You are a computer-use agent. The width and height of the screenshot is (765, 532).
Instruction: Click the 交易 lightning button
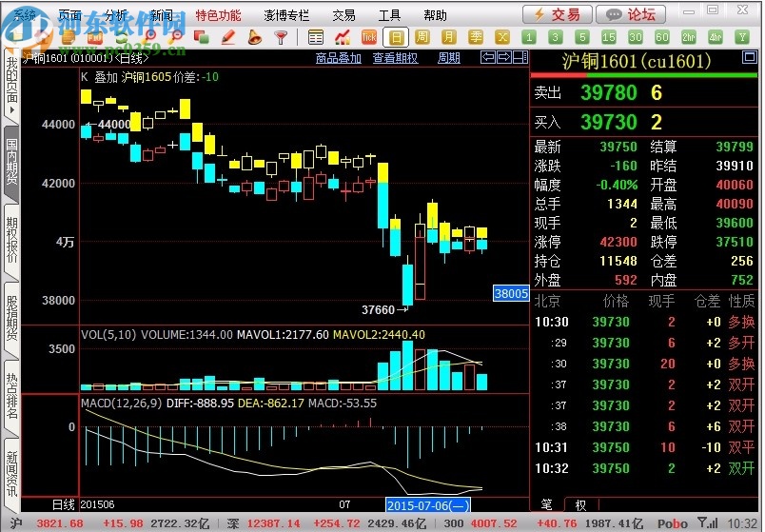[558, 14]
